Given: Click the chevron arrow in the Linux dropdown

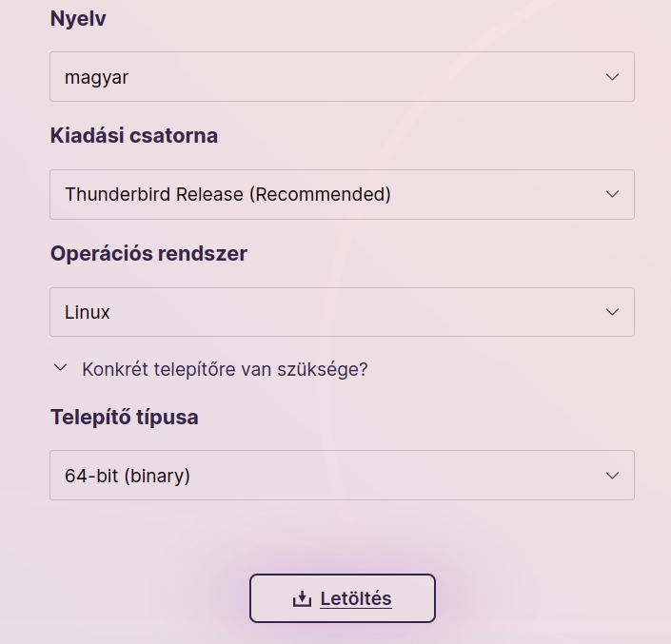Looking at the screenshot, I should tap(612, 312).
